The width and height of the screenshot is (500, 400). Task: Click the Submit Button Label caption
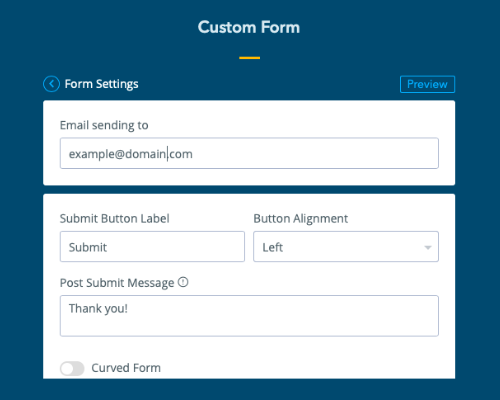pos(115,219)
